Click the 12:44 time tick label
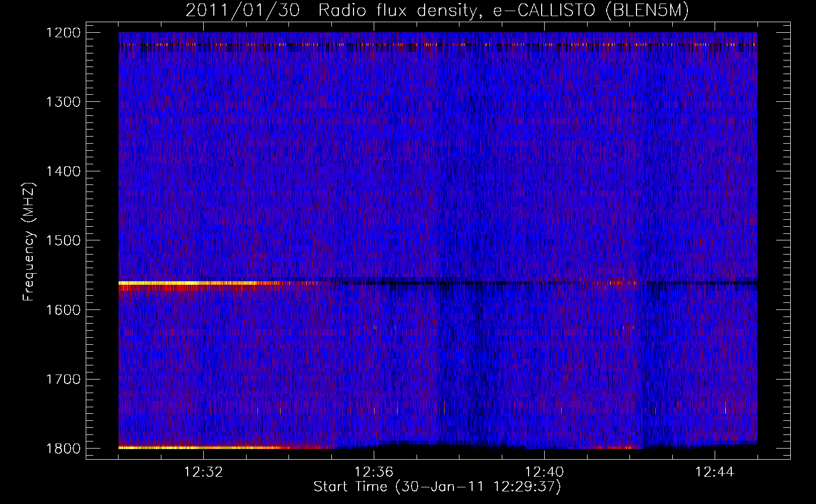This screenshot has height=504, width=816. tap(715, 472)
